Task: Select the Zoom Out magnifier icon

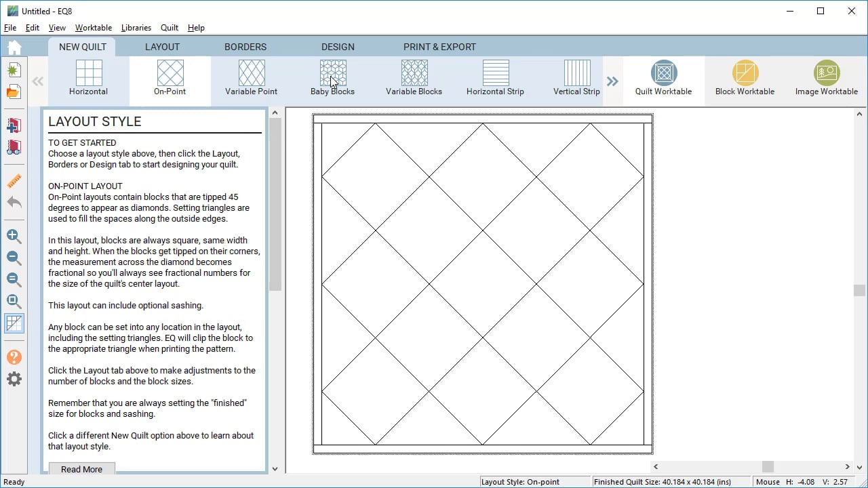Action: 14,258
